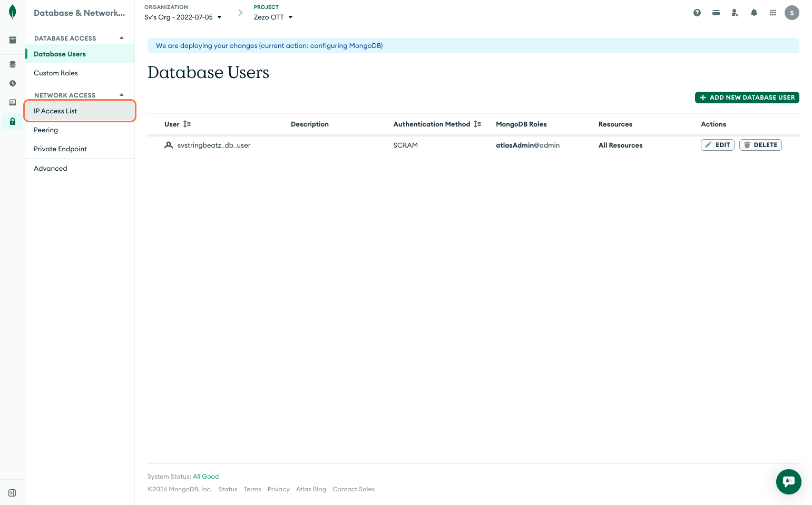This screenshot has width=812, height=505.
Task: Click the database stack icon in sidebar
Action: click(13, 64)
